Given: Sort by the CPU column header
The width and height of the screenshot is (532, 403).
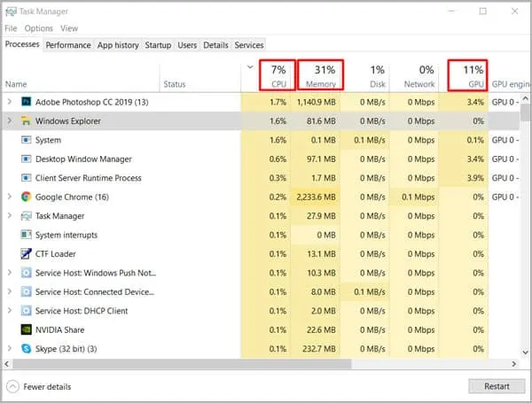Looking at the screenshot, I should coord(278,75).
